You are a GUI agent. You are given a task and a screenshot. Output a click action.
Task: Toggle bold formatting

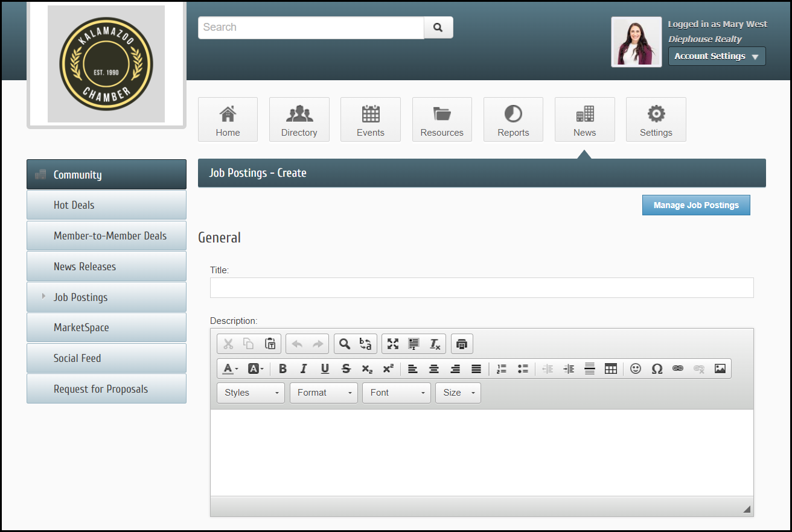coord(283,369)
